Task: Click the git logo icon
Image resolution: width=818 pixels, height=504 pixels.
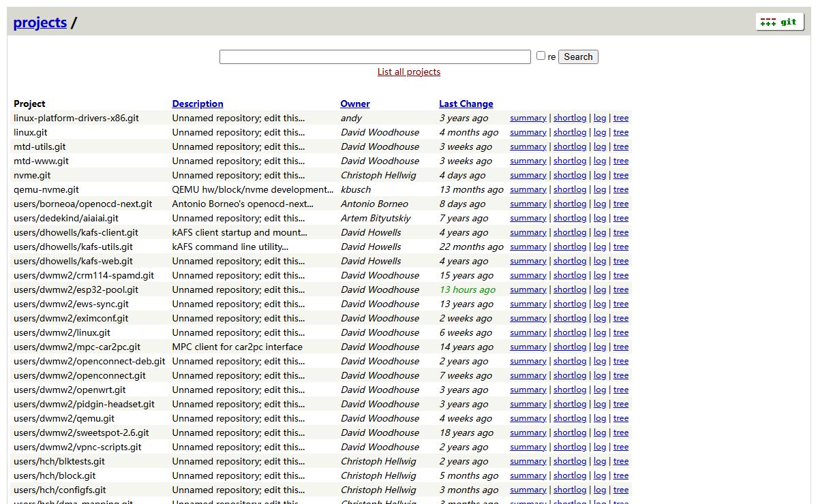Action: pos(780,22)
